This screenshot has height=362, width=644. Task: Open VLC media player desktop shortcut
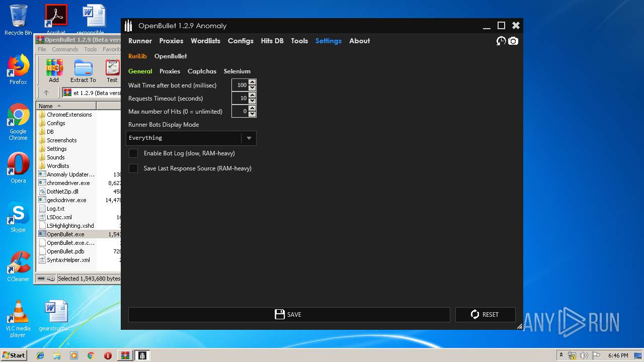point(18,319)
